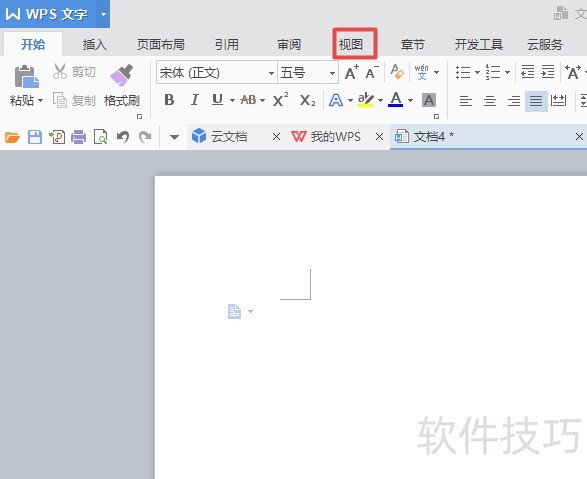Click the Undo arrow icon

point(122,137)
